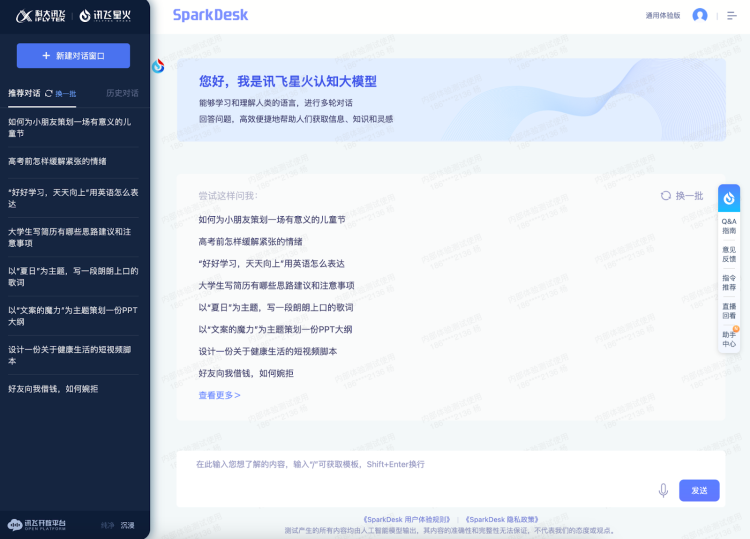Click greeting heading 您好，我是讯飞星火认知大模型

pos(288,81)
